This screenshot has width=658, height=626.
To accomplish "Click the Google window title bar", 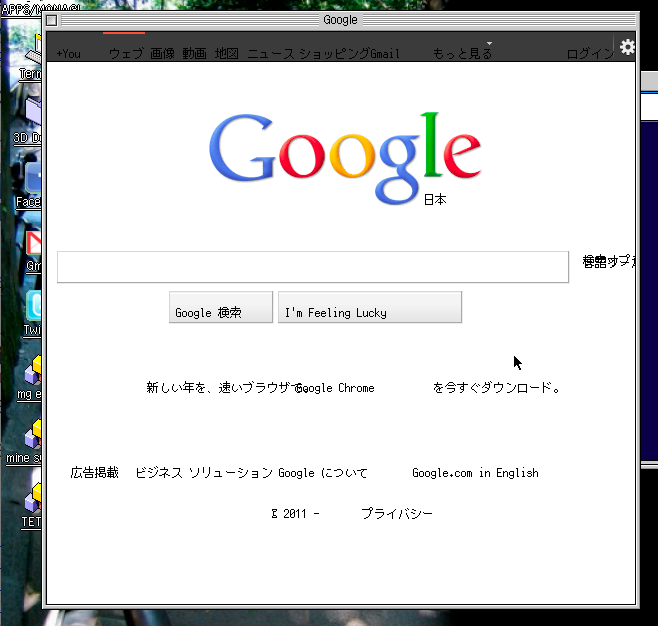I will pos(341,20).
